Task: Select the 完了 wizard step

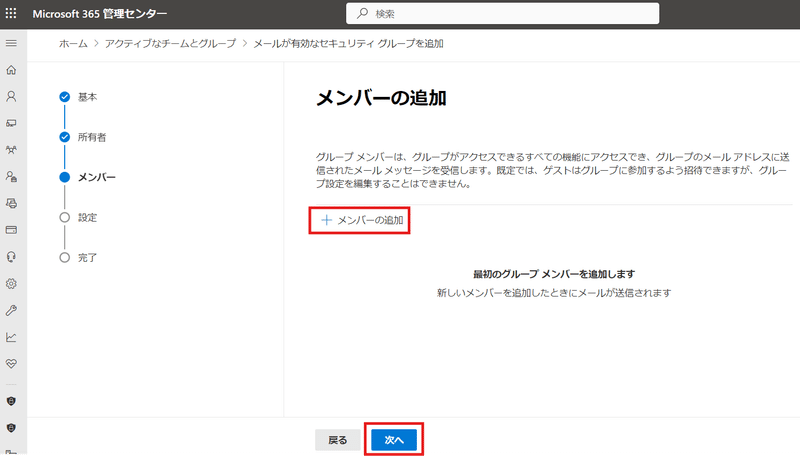Action: [x=78, y=258]
